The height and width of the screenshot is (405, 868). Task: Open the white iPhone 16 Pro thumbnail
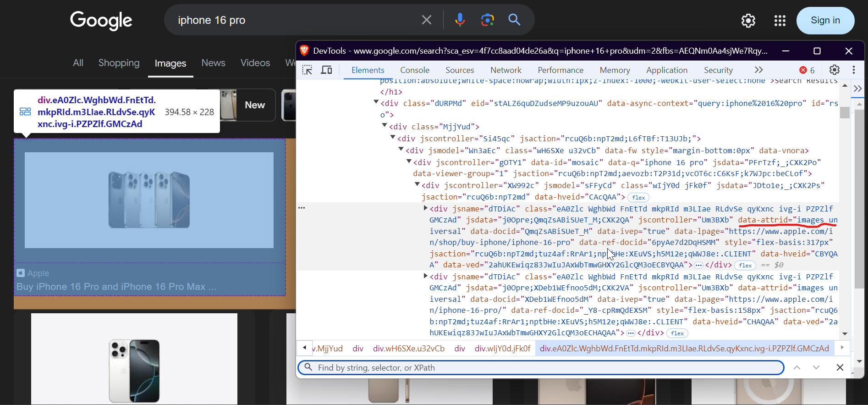(134, 359)
